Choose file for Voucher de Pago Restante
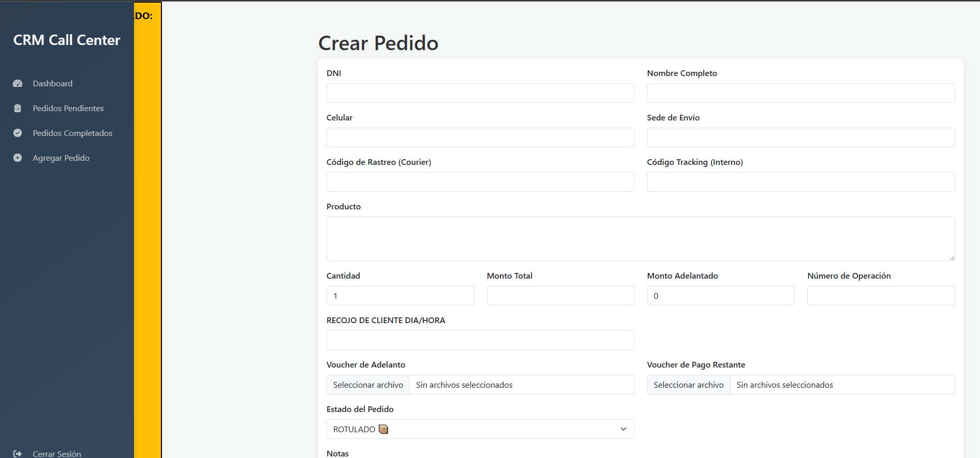This screenshot has width=980, height=458. [x=688, y=385]
